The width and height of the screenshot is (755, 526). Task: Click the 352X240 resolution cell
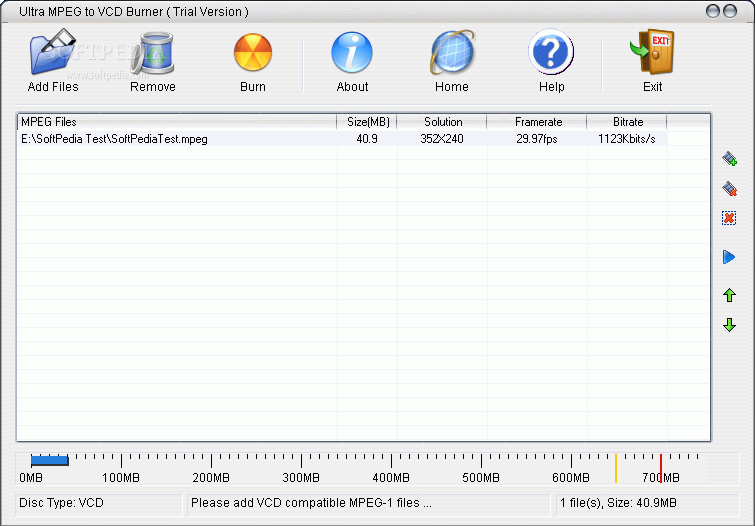coord(442,139)
